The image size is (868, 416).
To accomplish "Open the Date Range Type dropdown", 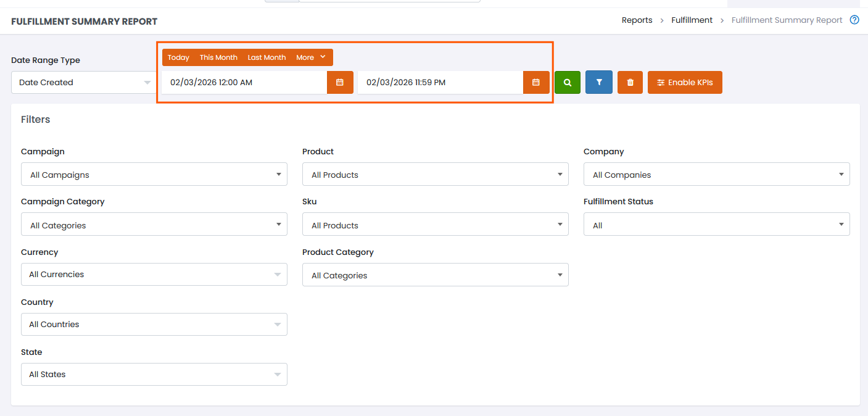I will (x=84, y=83).
